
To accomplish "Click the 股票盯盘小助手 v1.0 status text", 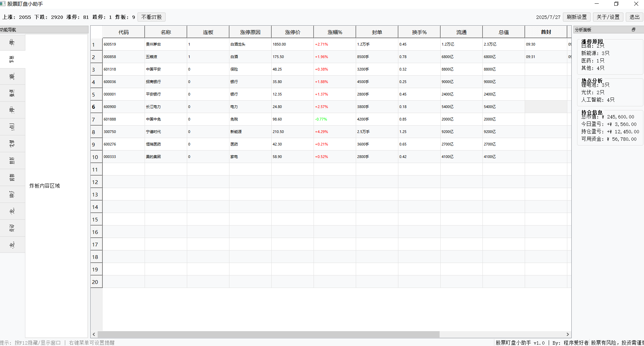I will (x=520, y=343).
